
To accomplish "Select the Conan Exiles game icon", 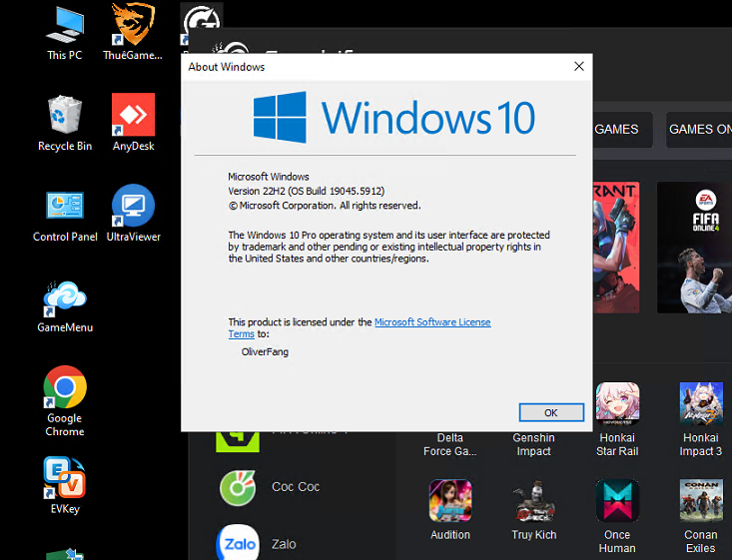I will 701,501.
